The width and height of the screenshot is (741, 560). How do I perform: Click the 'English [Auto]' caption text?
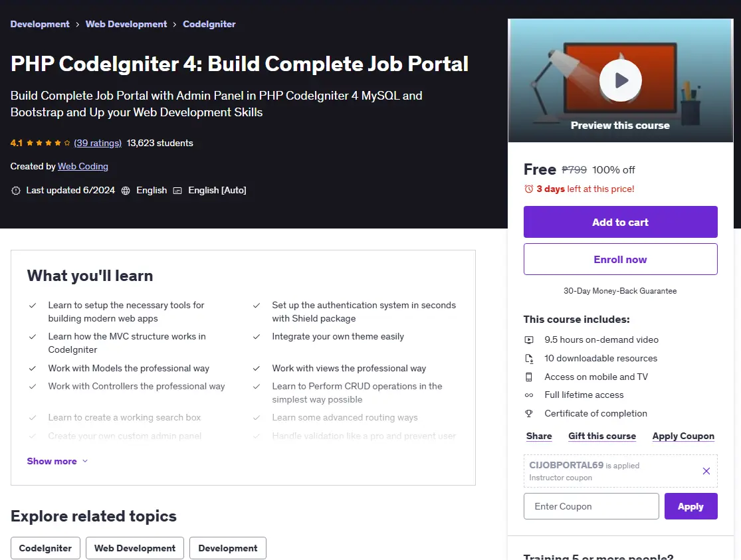[217, 191]
